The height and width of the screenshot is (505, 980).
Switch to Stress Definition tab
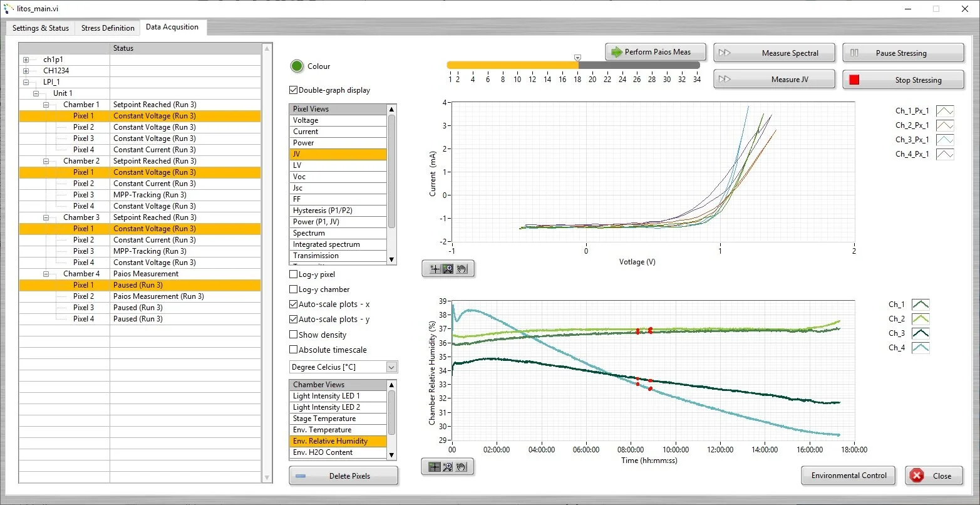[x=108, y=28]
